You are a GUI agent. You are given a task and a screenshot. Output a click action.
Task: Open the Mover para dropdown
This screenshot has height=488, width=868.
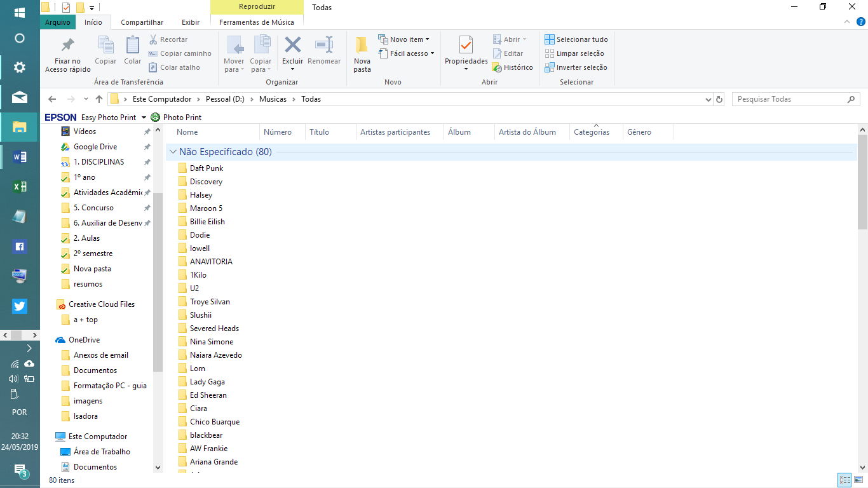pyautogui.click(x=234, y=65)
